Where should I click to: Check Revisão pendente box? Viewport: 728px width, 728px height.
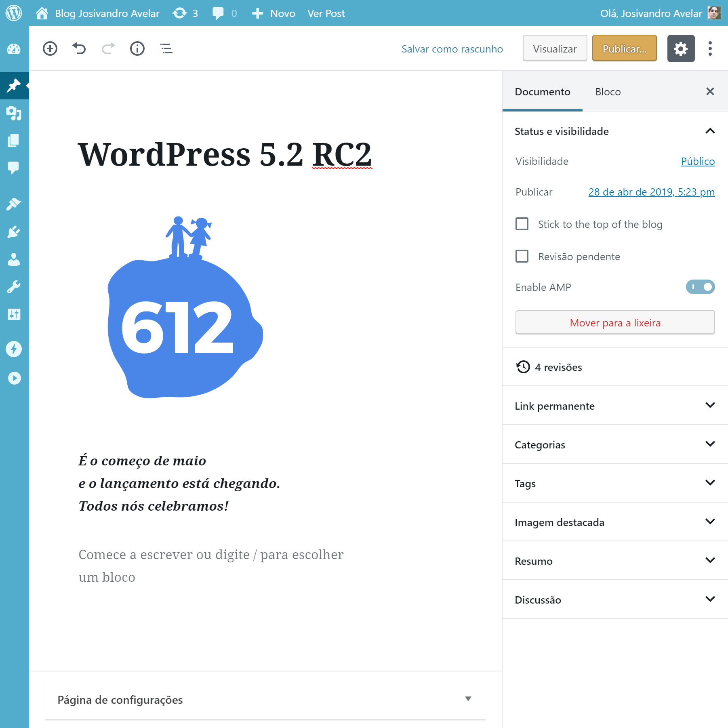click(522, 256)
